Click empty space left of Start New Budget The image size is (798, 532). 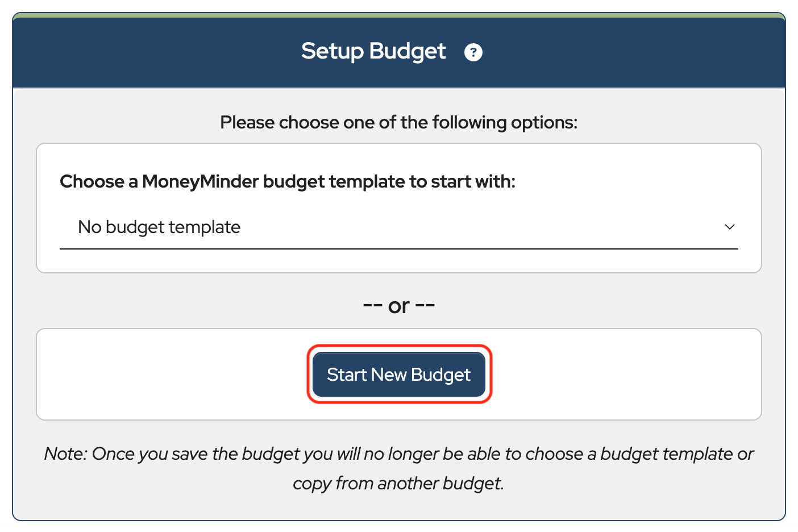(171, 375)
